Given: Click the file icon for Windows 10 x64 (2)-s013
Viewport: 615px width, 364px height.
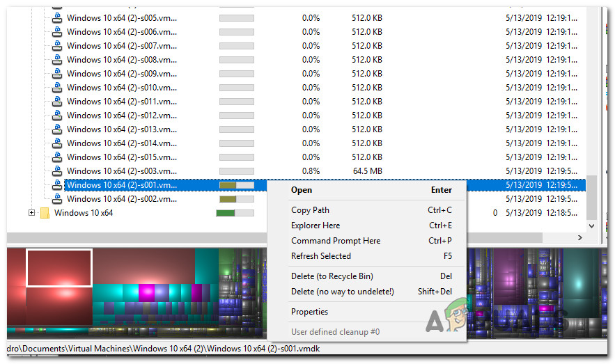Looking at the screenshot, I should 57,129.
